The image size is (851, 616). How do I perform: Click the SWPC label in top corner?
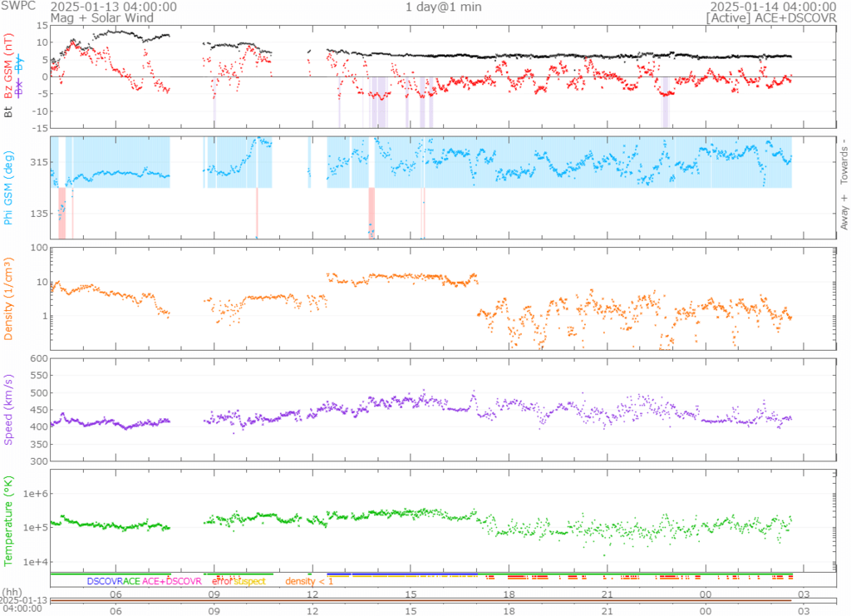tap(17, 7)
